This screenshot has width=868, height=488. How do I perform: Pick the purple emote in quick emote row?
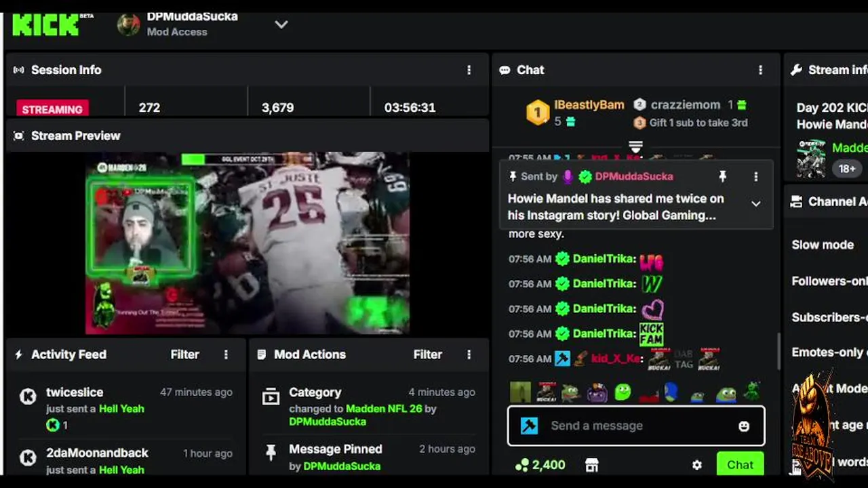pyautogui.click(x=597, y=392)
